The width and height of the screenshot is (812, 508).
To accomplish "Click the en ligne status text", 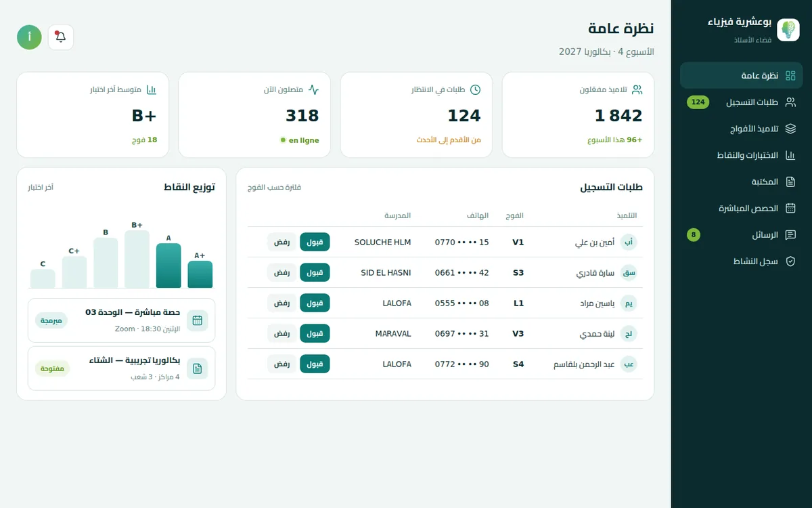I will [x=304, y=141].
